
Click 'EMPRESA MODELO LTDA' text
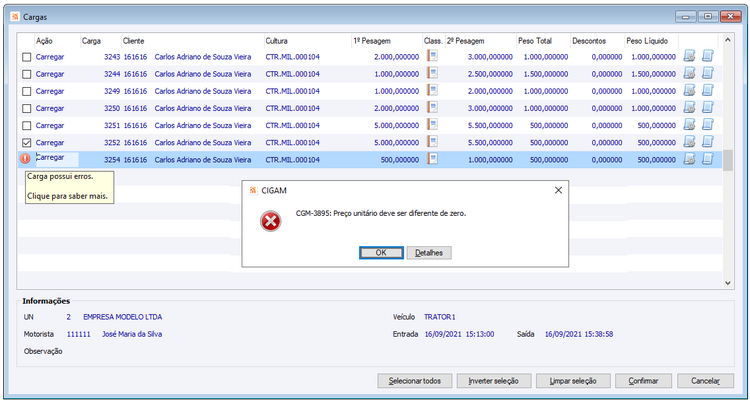(x=122, y=317)
